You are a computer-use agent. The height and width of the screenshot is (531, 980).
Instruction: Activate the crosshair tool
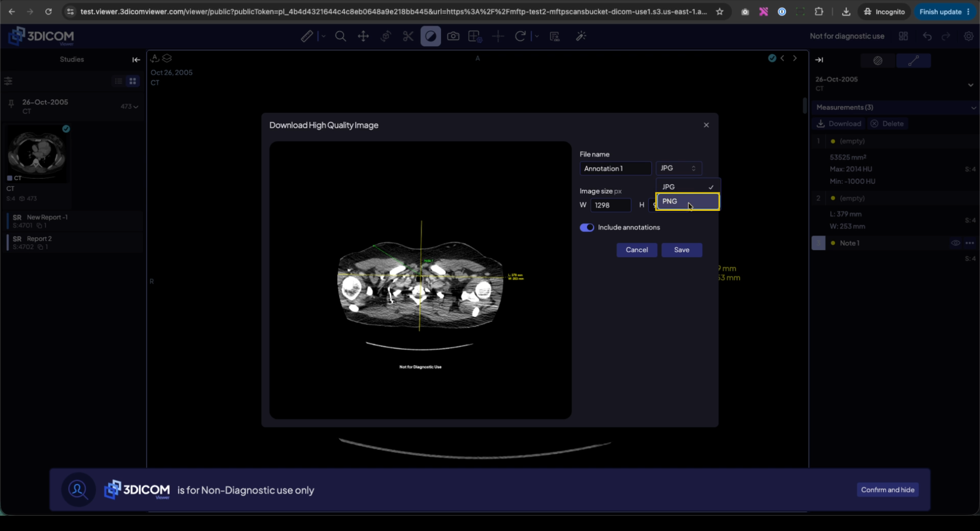click(498, 36)
